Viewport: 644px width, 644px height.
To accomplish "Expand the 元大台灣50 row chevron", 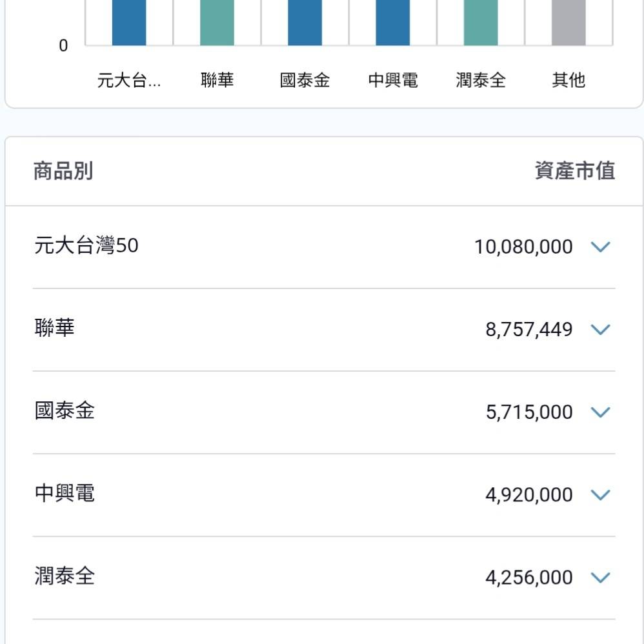I will 600,247.
